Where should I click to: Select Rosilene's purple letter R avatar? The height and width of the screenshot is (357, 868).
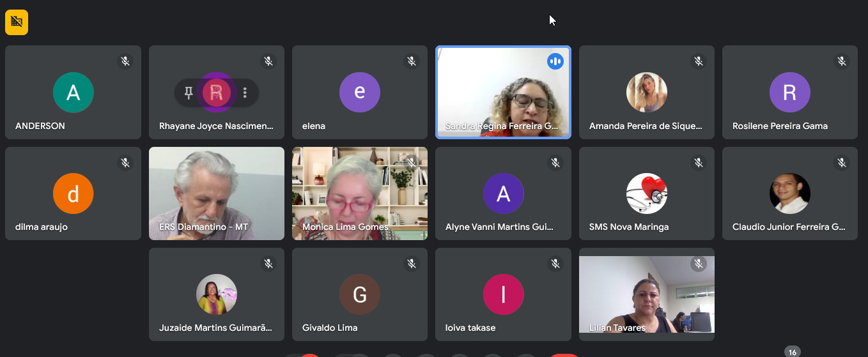tap(790, 93)
